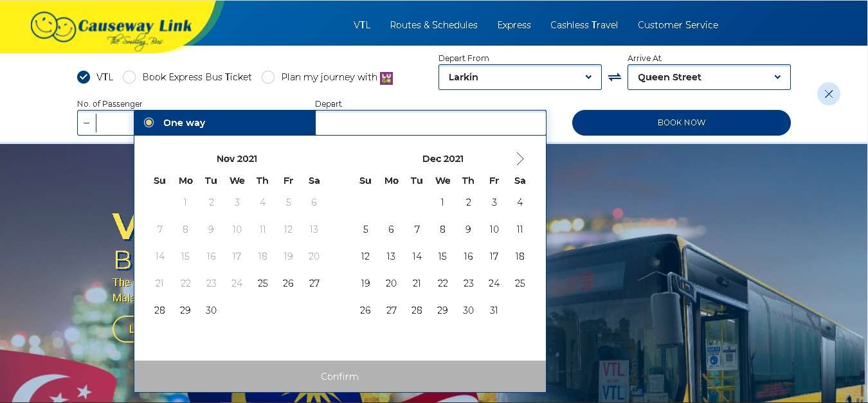Close the booking panel with X
868x403 pixels.
click(x=828, y=94)
